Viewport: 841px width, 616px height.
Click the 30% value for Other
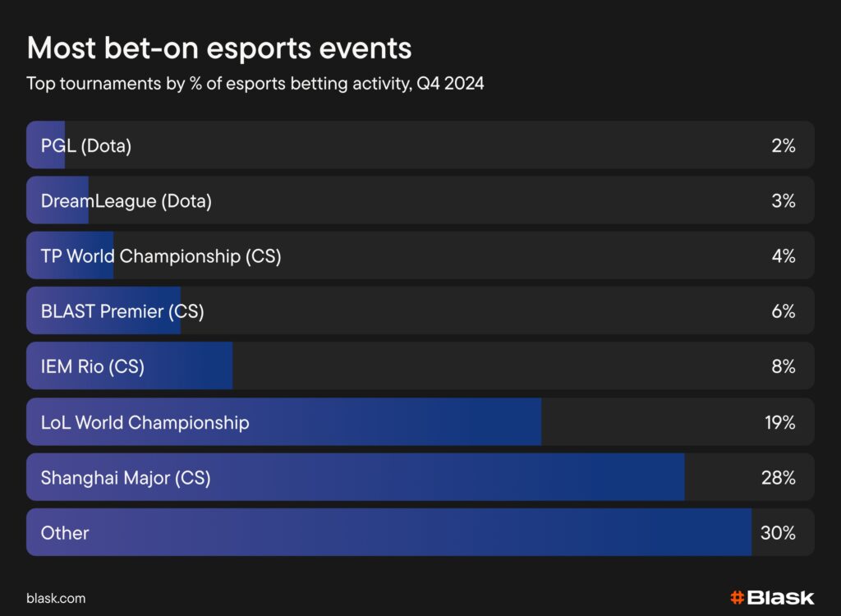click(779, 533)
